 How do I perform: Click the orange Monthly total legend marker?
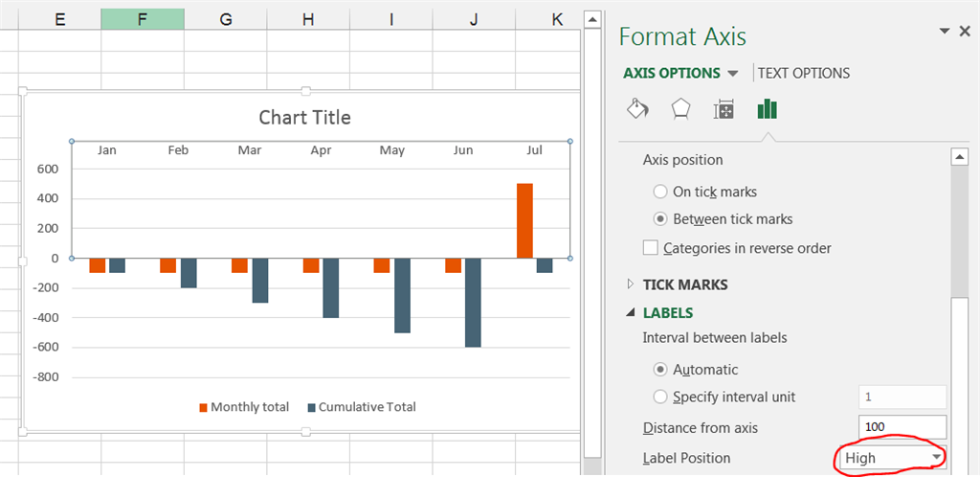pyautogui.click(x=203, y=407)
